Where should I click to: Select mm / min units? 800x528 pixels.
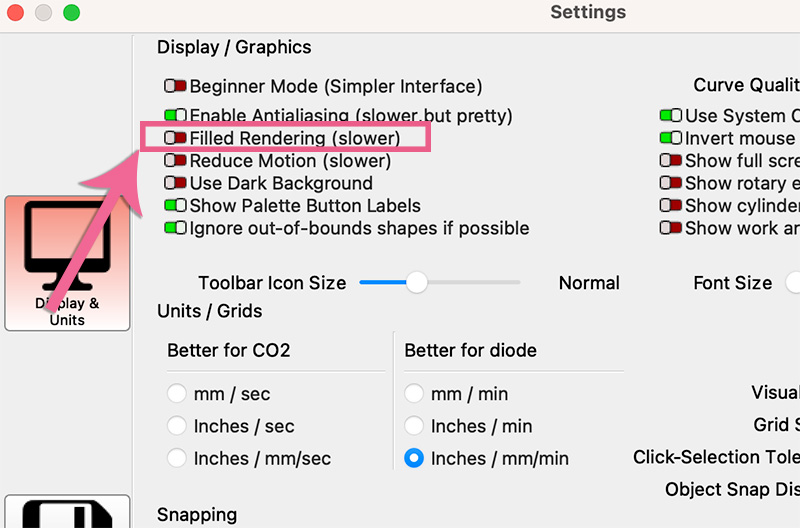tap(414, 394)
